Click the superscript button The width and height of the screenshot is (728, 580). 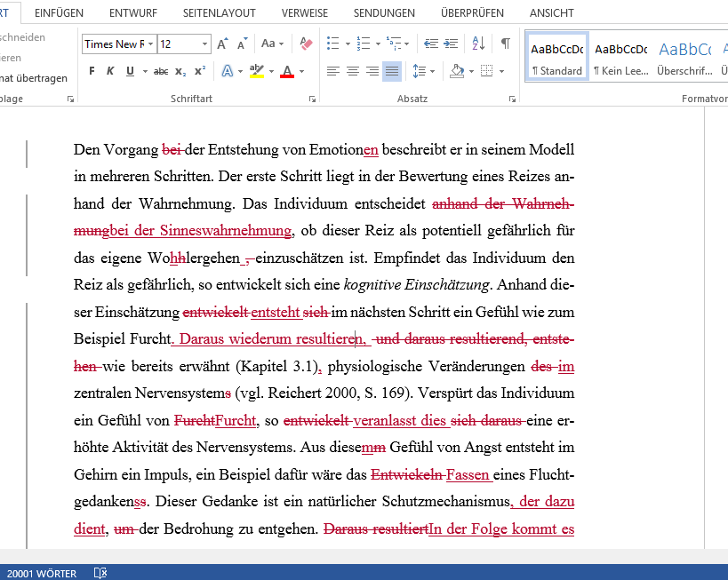(x=200, y=71)
